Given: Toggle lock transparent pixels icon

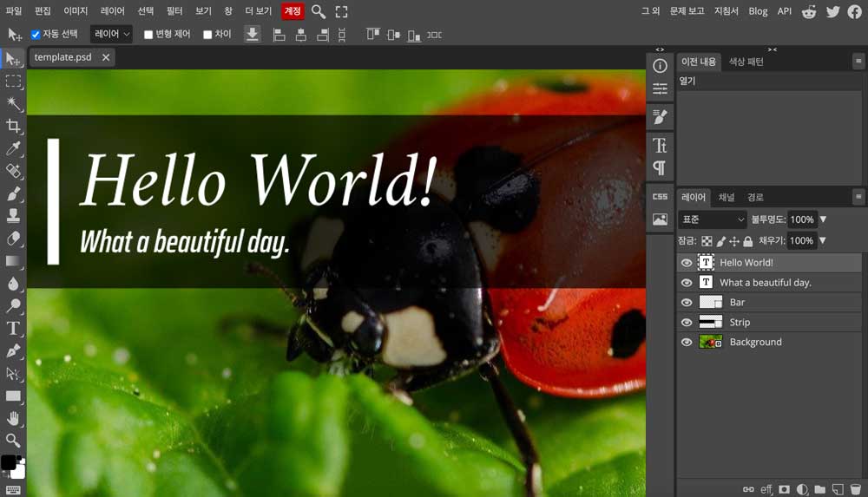Looking at the screenshot, I should [x=707, y=241].
